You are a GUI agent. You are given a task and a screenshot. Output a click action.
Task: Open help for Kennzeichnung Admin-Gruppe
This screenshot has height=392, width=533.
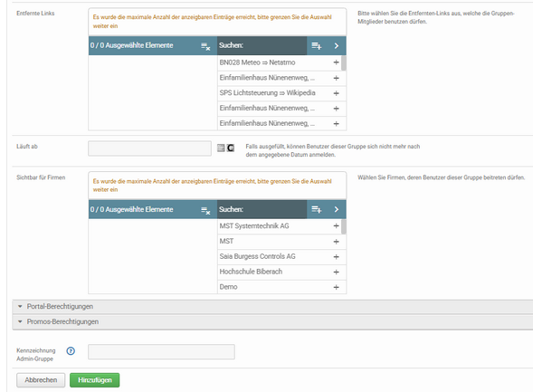pyautogui.click(x=71, y=351)
